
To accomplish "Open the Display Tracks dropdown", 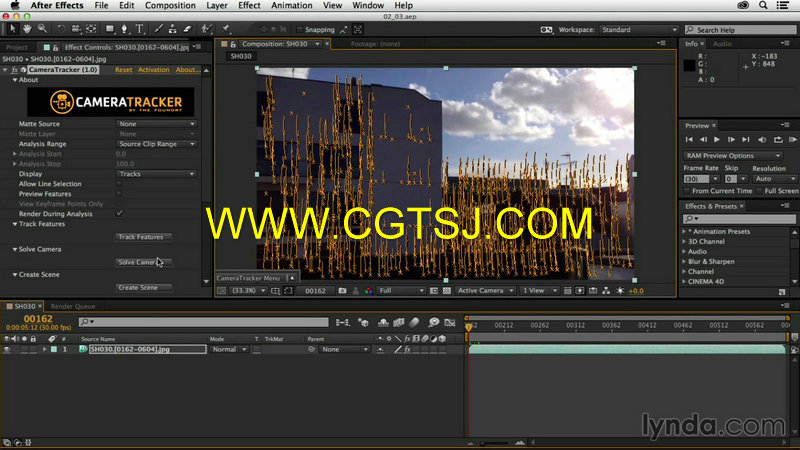I will coord(156,174).
